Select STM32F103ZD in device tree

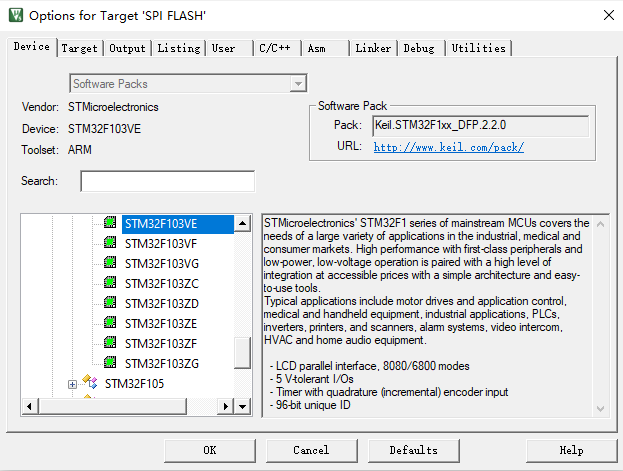[x=162, y=304]
